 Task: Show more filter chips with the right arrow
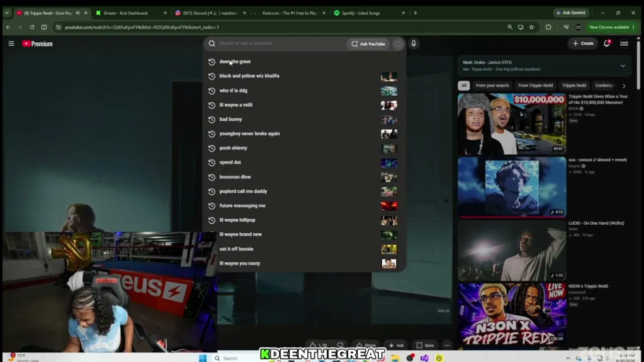click(624, 86)
